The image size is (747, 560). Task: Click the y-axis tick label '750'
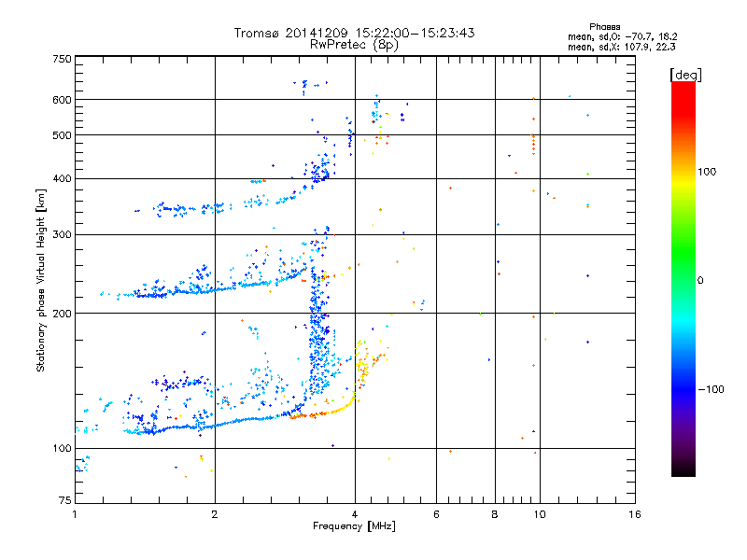point(62,59)
